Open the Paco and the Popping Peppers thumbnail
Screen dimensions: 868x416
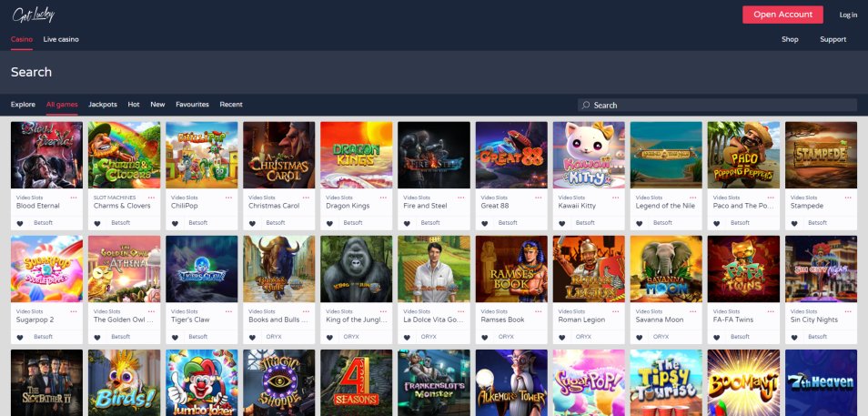pyautogui.click(x=743, y=155)
